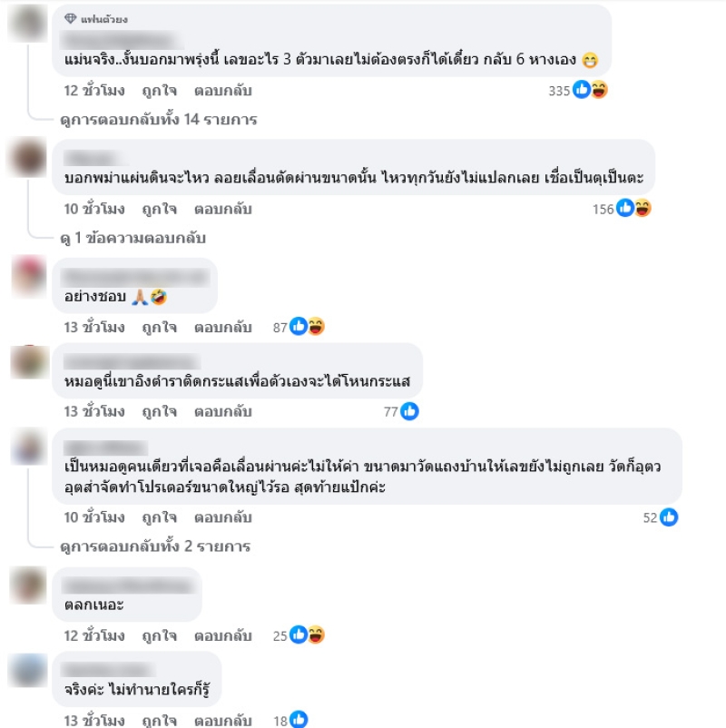Expand the single reply (ดู 1 ข้อความตอบกลับ)
726x728 pixels.
pyautogui.click(x=132, y=238)
